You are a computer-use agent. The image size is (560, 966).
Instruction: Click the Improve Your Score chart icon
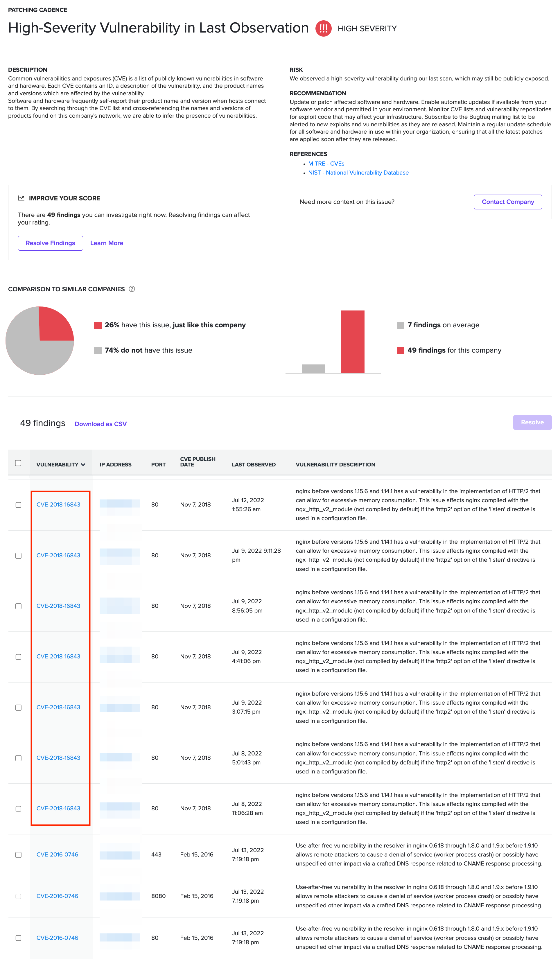tap(21, 198)
